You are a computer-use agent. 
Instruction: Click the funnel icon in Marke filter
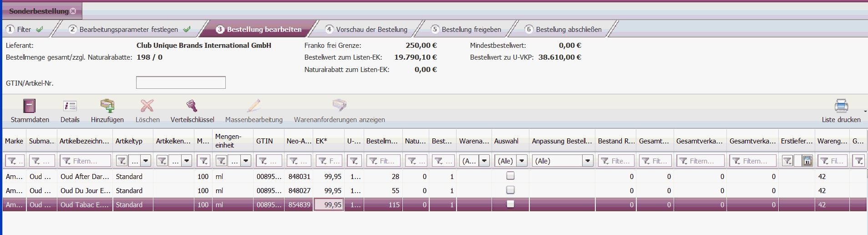tap(12, 161)
